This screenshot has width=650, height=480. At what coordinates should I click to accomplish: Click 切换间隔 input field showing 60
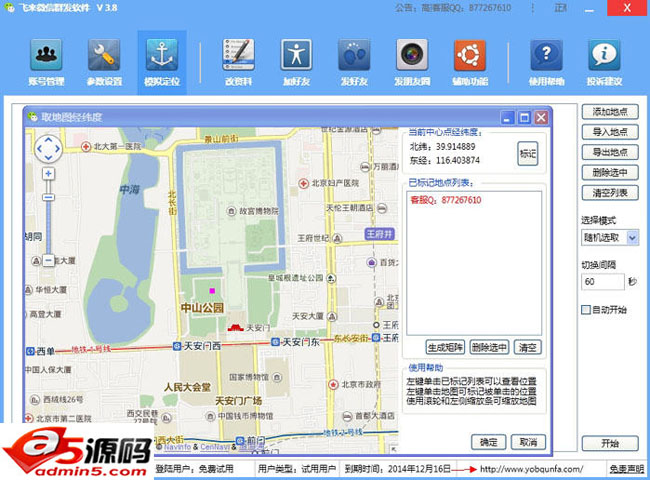[602, 282]
